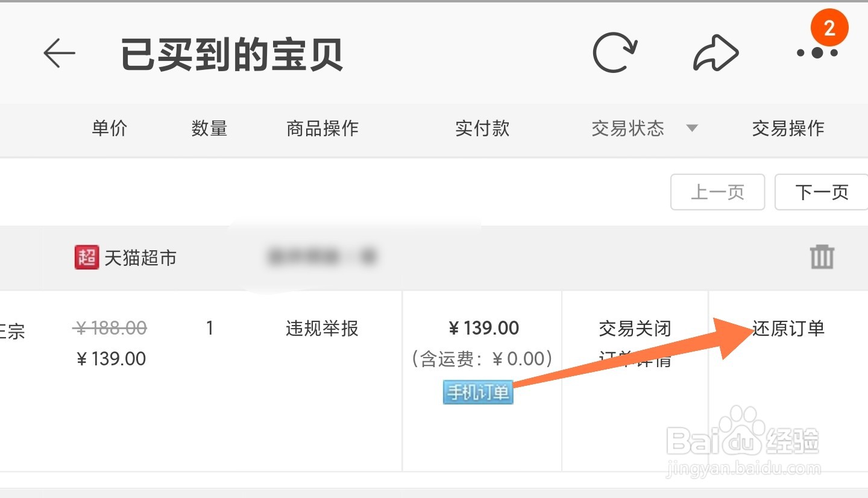Go to next page with 下一页
The height and width of the screenshot is (498, 868).
pyautogui.click(x=822, y=192)
